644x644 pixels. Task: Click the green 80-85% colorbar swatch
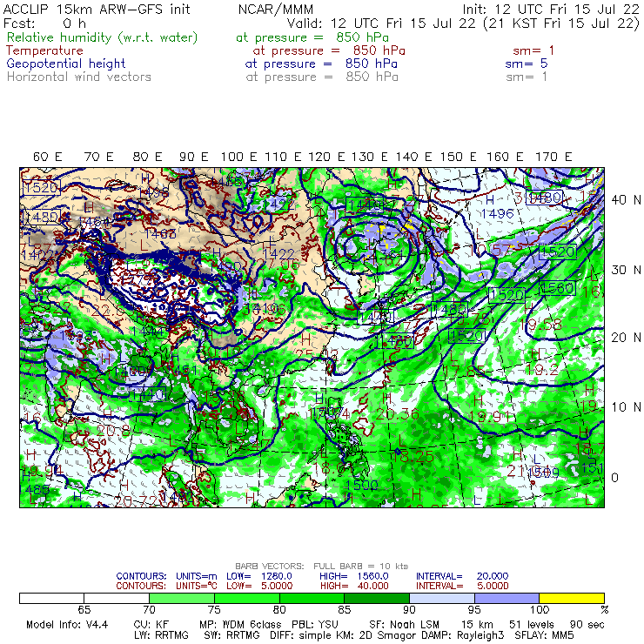(312, 598)
